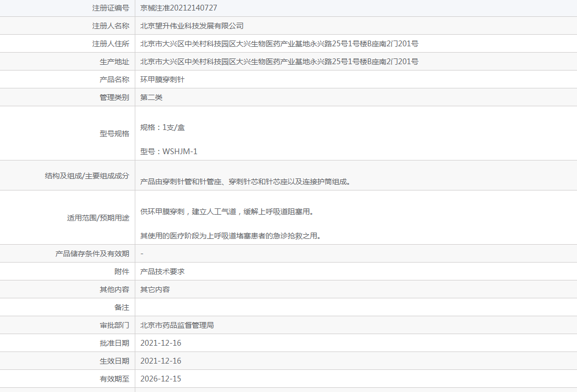Click the line about 急诊抢救之用
Screen dimensions: 577x392
[231, 236]
